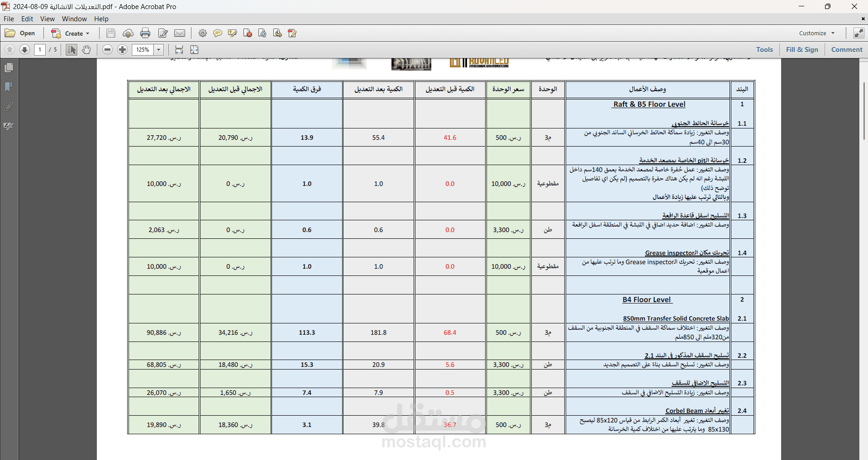Viewport: 868px width, 460px height.
Task: Click the fit width scrolling icon
Action: [x=179, y=50]
